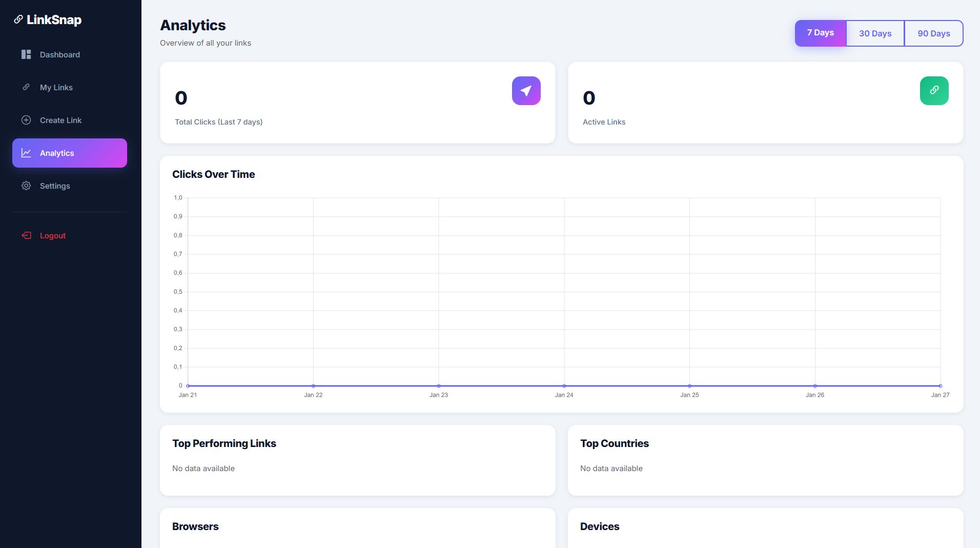The width and height of the screenshot is (980, 548).
Task: Click the Jan 24 data point on chart
Action: coord(564,385)
